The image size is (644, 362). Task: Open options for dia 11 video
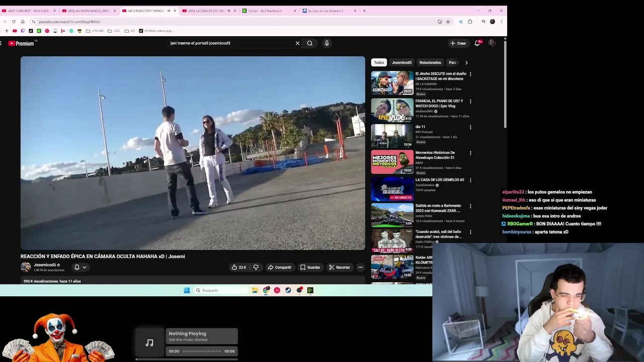tap(470, 127)
